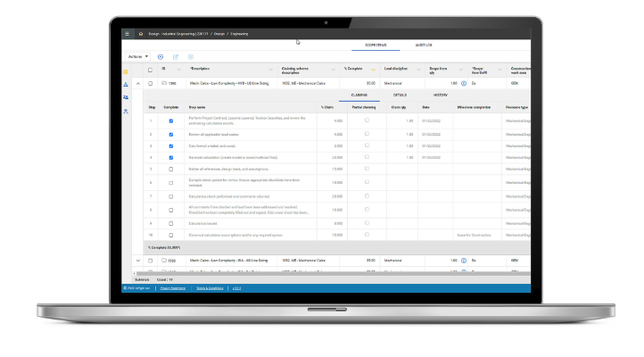Screen dimensions: 644x357
Task: Sort by the % Complete column header
Action: pos(353,69)
